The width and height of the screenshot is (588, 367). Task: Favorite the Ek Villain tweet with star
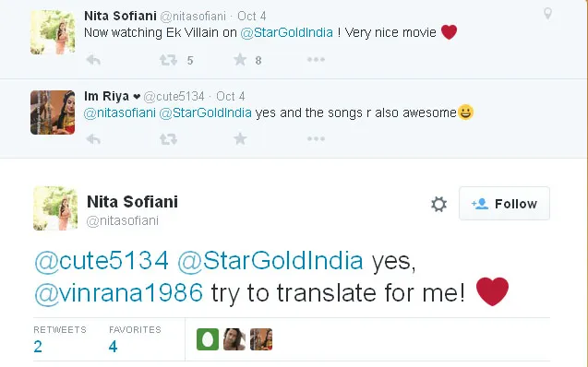tap(240, 60)
